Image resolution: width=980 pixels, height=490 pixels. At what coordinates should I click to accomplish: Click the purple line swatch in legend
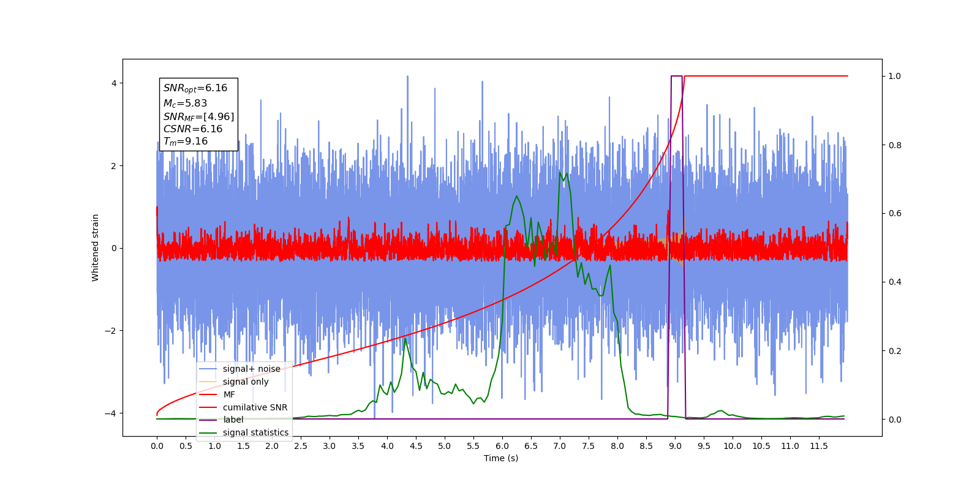coord(208,420)
